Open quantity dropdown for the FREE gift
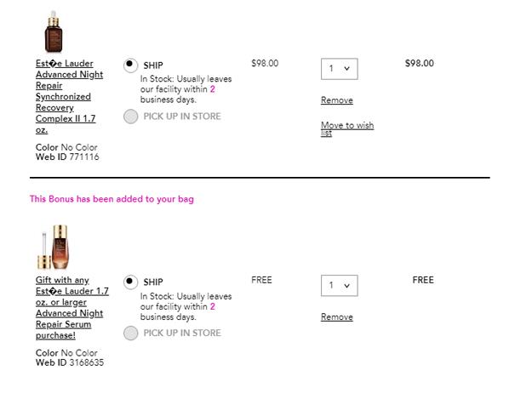The height and width of the screenshot is (393, 532). pos(340,286)
